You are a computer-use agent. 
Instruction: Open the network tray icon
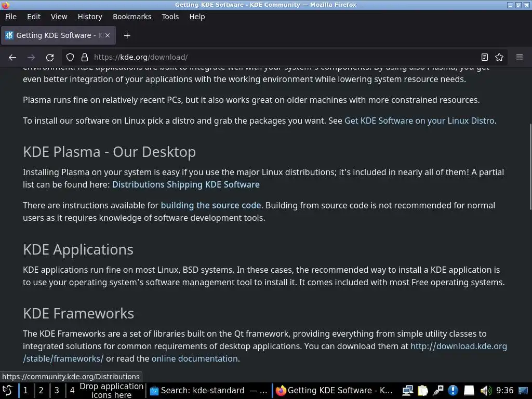coord(407,391)
